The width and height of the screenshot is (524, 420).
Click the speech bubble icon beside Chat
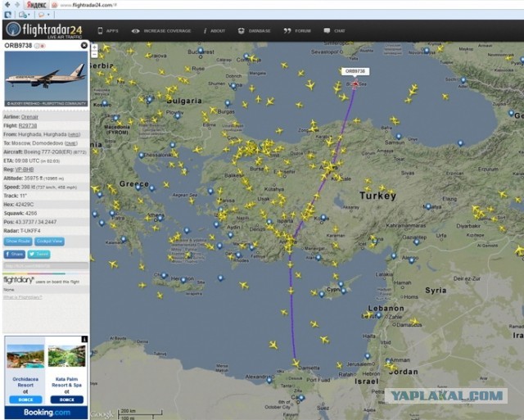coord(327,31)
